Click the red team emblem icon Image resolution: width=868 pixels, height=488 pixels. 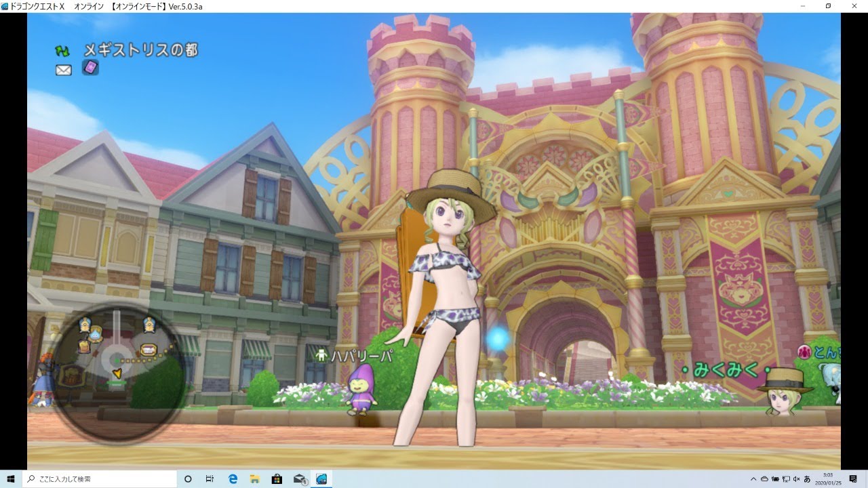[804, 351]
